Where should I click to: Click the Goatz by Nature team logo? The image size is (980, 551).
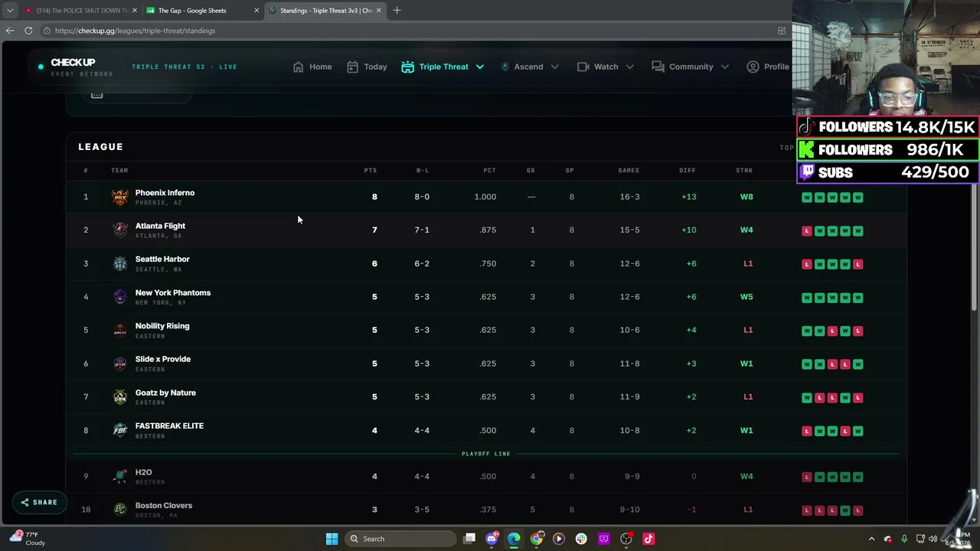tap(119, 397)
